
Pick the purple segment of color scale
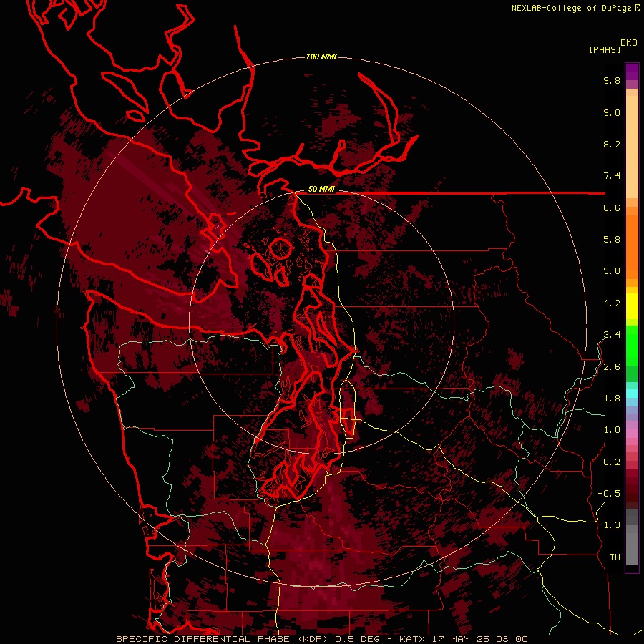632,72
